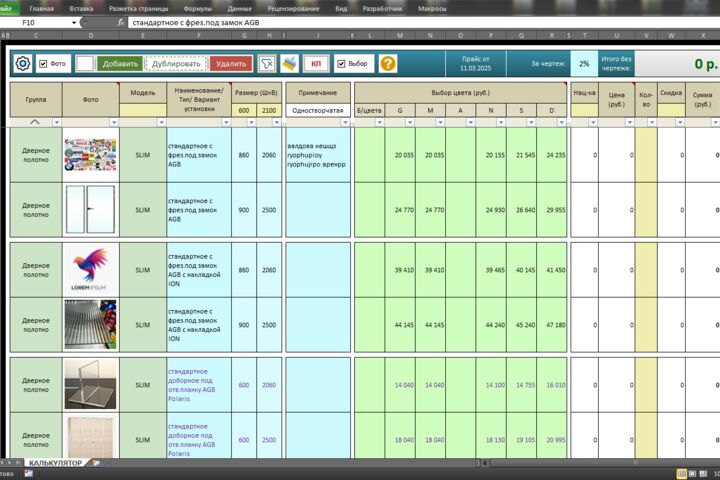Select the КАЛЬКУЛЯТОР sheet tab
This screenshot has width=720, height=480.
56,463
